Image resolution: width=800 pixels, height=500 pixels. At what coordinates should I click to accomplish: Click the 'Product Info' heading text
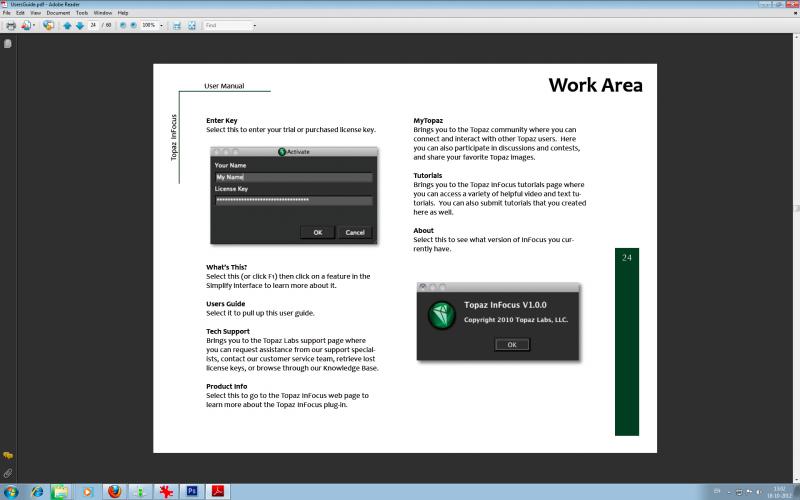227,386
